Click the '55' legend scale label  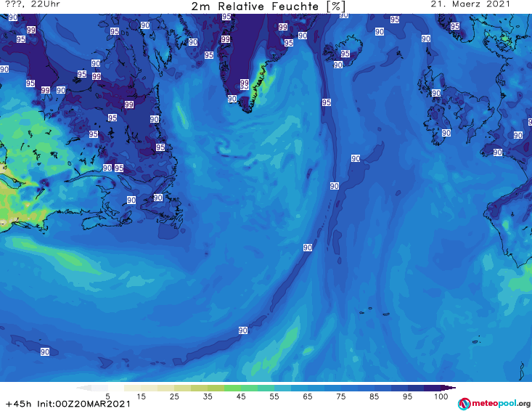coord(274,396)
